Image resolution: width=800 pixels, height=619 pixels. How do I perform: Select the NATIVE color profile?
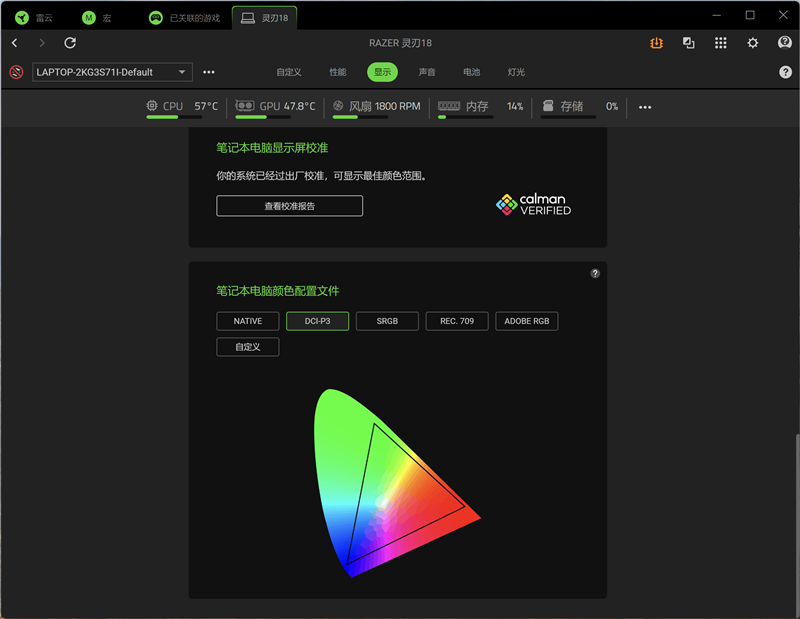tap(248, 321)
